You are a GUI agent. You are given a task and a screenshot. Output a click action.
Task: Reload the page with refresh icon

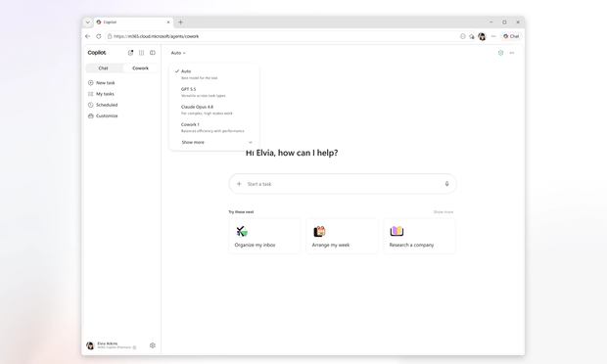pos(99,36)
